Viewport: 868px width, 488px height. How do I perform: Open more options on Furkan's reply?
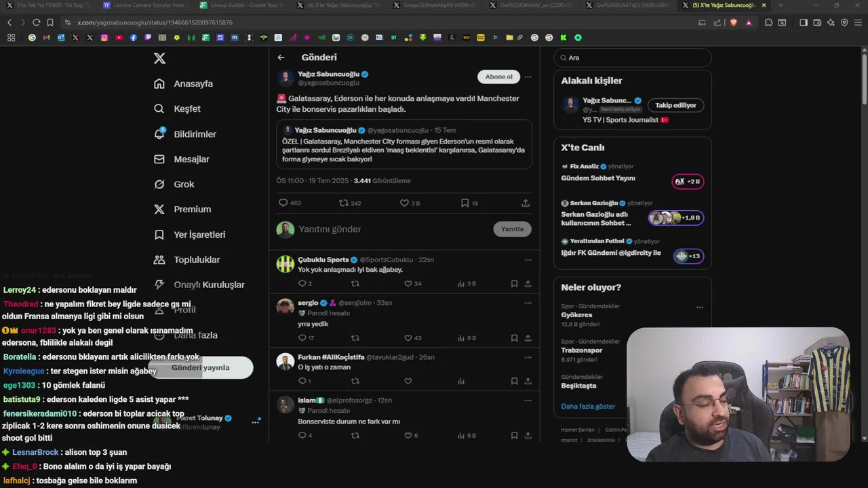(528, 357)
